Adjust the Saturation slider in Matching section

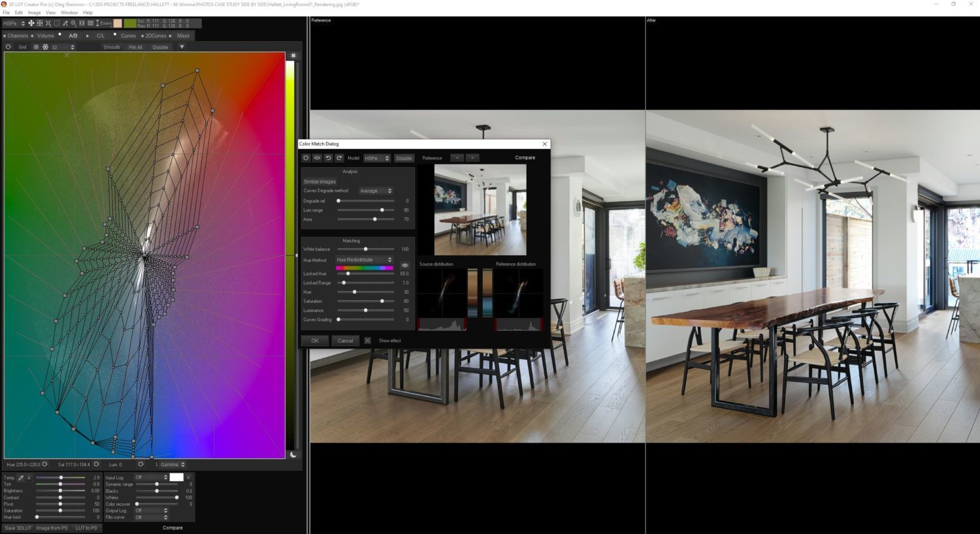(x=365, y=301)
